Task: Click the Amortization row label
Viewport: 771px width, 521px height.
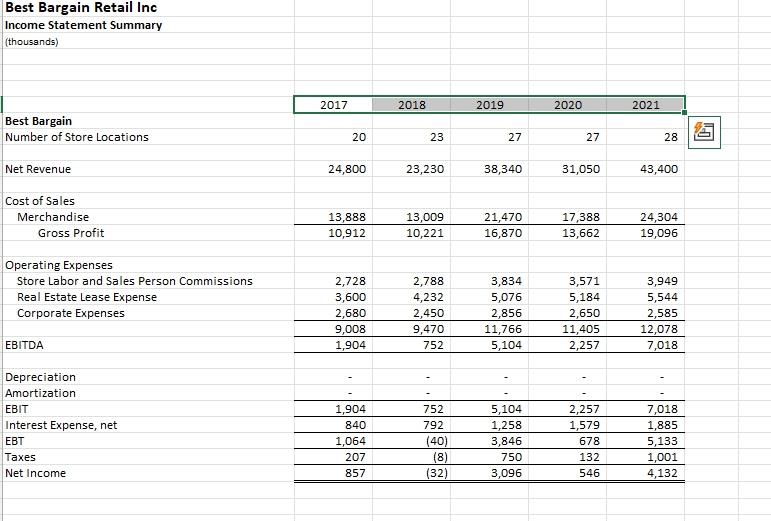Action: click(40, 393)
